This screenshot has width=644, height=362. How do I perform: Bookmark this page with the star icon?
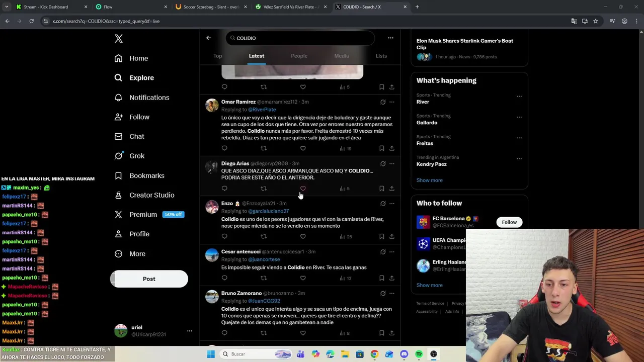click(596, 21)
